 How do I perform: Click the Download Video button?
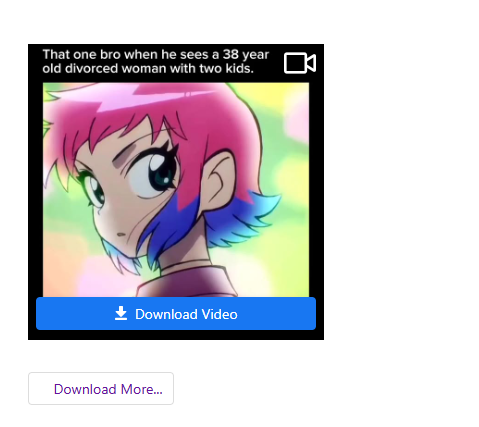(x=176, y=314)
